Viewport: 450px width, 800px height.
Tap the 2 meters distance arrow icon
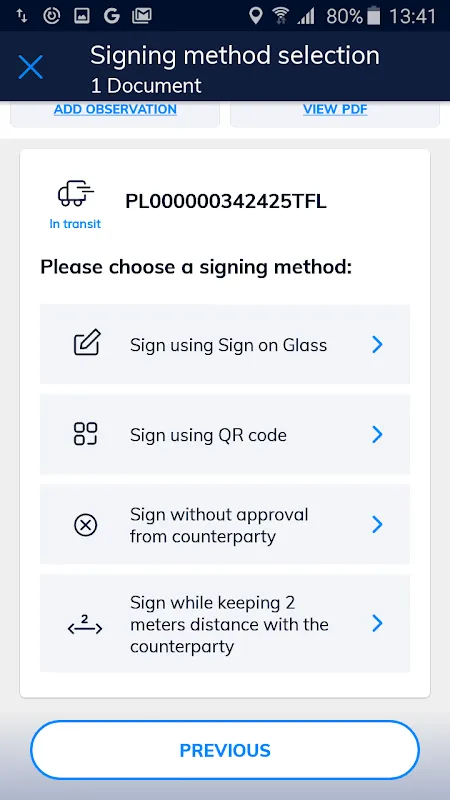tap(85, 624)
